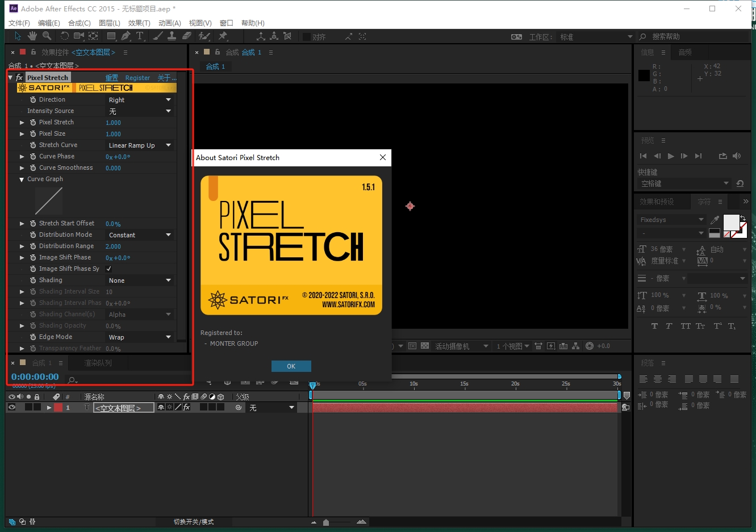
Task: Hide the empty text layer with eye toggle
Action: point(11,407)
